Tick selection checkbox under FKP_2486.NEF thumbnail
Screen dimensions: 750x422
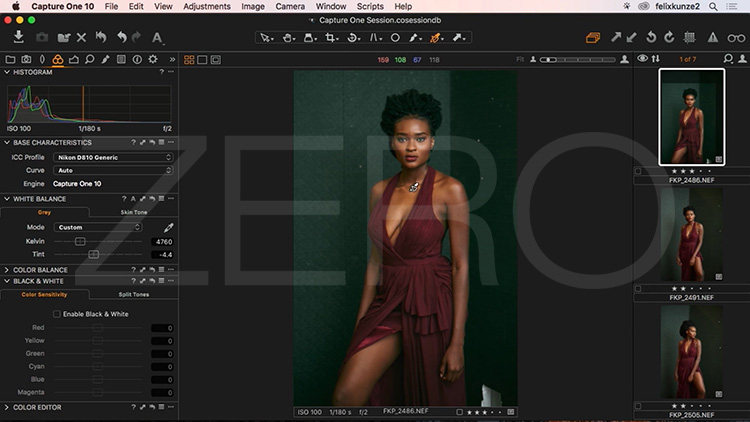[x=639, y=172]
